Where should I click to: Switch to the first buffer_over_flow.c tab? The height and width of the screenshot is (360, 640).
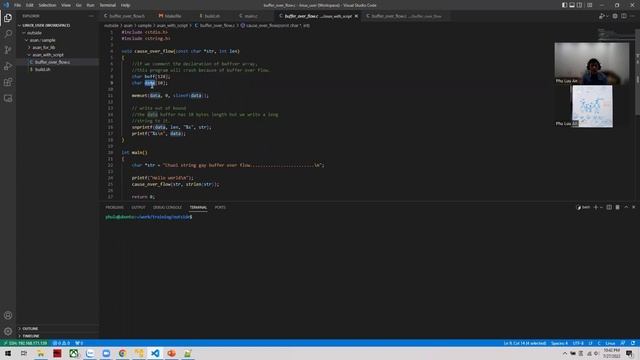[127, 16]
